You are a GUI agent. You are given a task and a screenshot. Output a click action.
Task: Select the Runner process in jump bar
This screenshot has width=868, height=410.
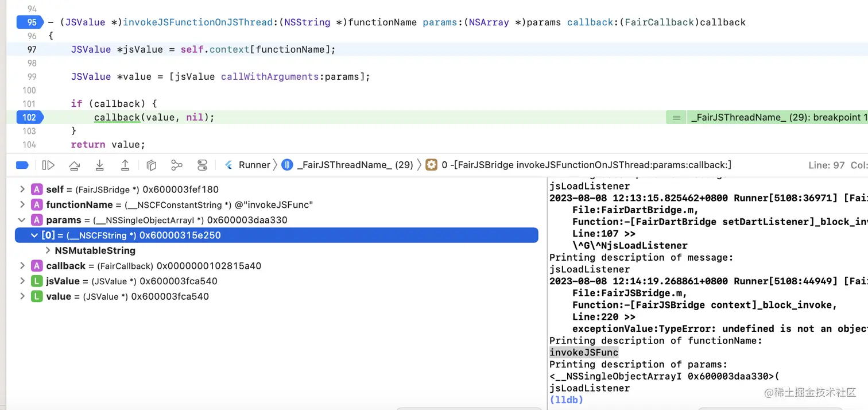pos(254,165)
